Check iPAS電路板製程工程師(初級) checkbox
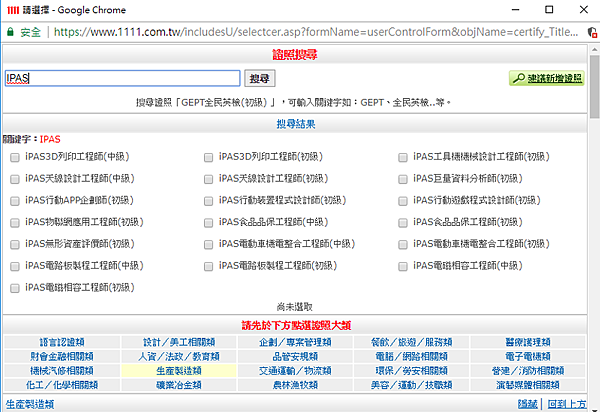 pyautogui.click(x=209, y=266)
